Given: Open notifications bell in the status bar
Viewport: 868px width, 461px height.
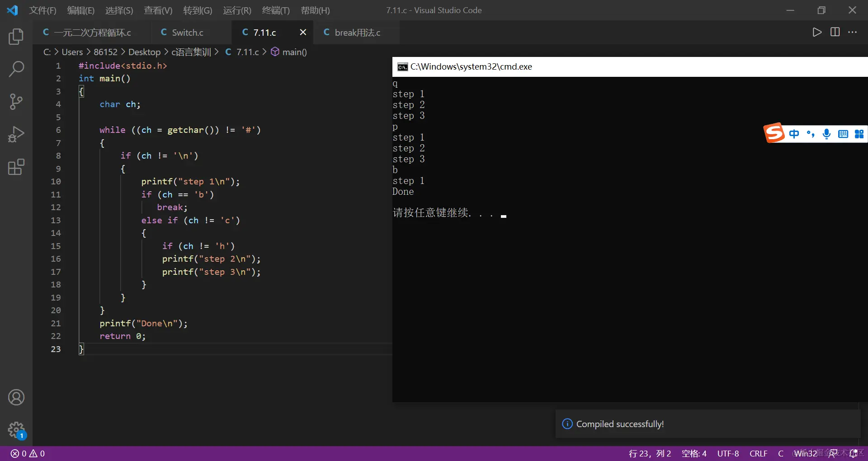Looking at the screenshot, I should 853,453.
